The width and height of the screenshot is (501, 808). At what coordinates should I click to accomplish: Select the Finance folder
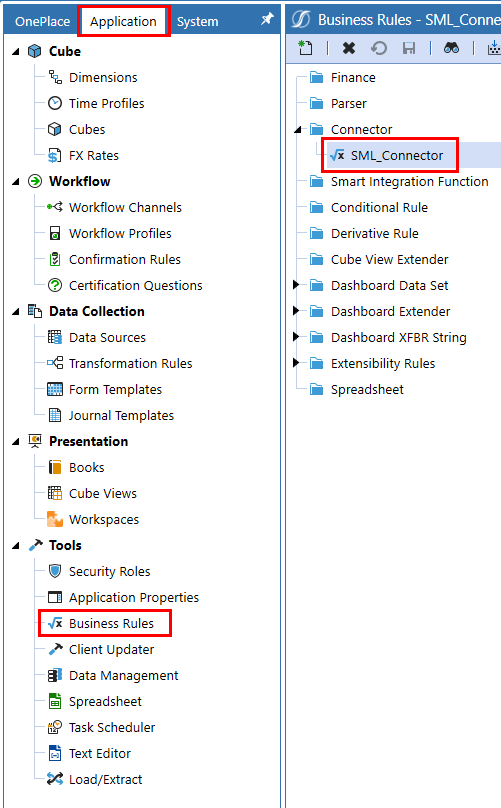(353, 77)
